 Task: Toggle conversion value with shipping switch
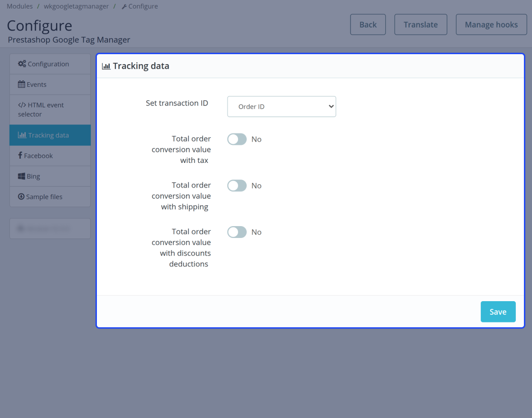[237, 186]
